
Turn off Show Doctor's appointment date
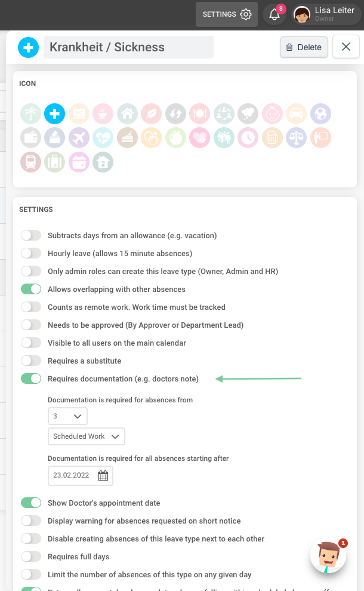[31, 503]
